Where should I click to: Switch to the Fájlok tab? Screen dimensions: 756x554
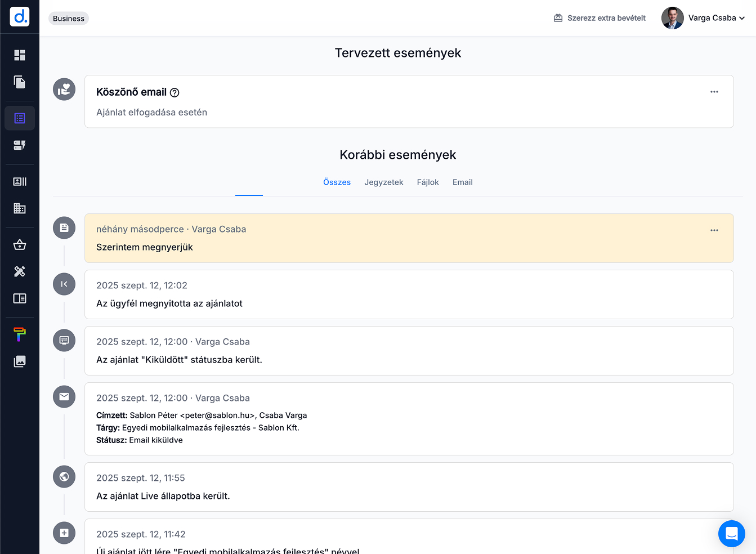(x=428, y=182)
